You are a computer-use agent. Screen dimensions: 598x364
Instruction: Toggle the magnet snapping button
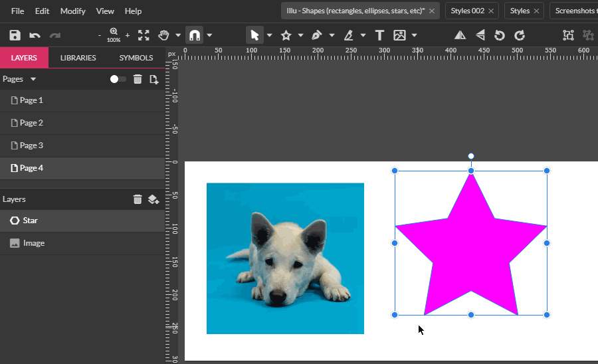coord(194,35)
